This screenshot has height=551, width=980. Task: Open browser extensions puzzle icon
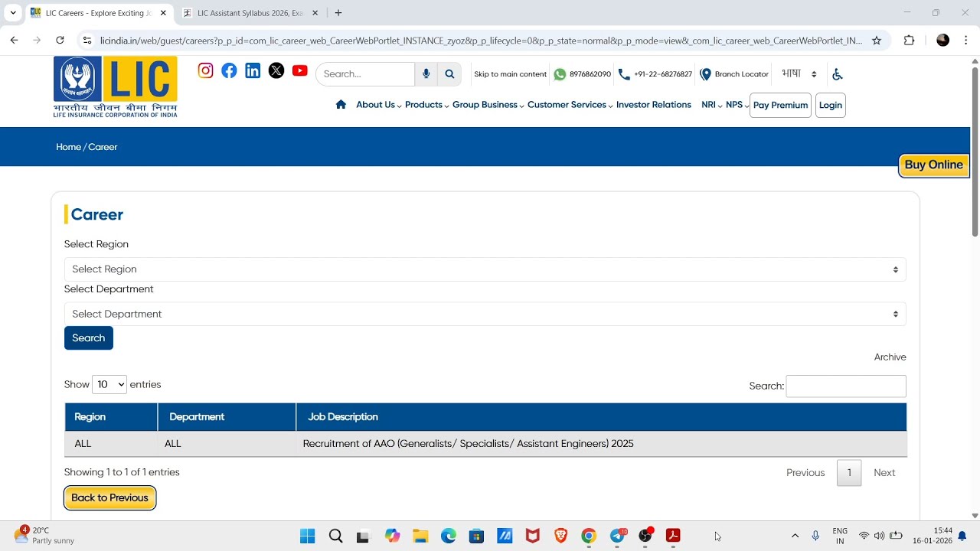tap(910, 41)
